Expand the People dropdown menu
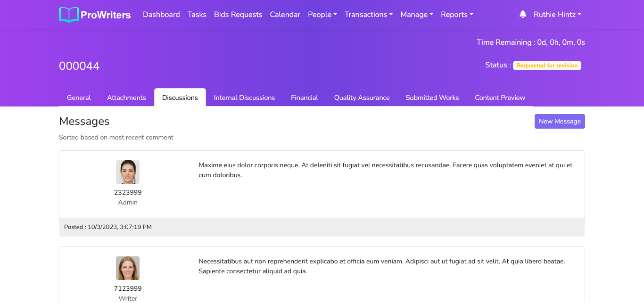Image resolution: width=644 pixels, height=303 pixels. pyautogui.click(x=322, y=15)
